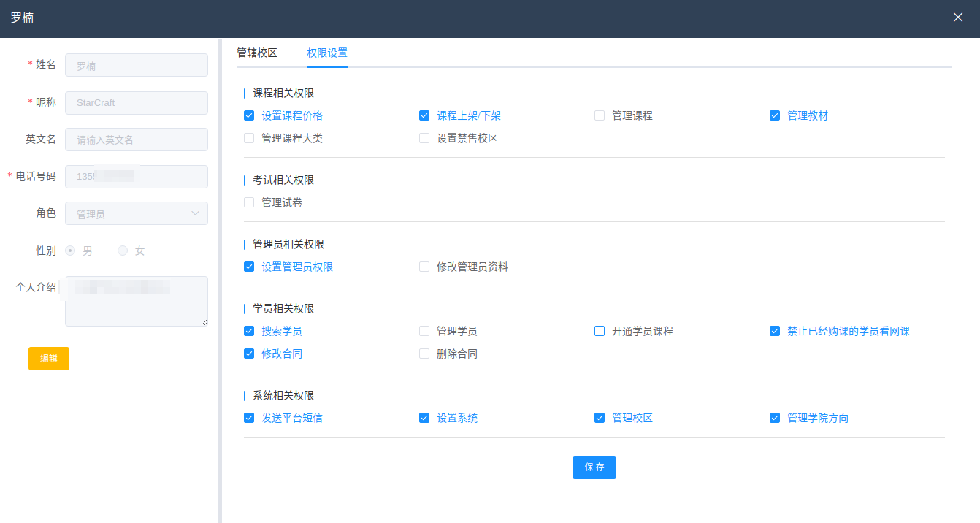This screenshot has width=980, height=523.
Task: Click the blue 保存 button
Action: click(x=594, y=467)
